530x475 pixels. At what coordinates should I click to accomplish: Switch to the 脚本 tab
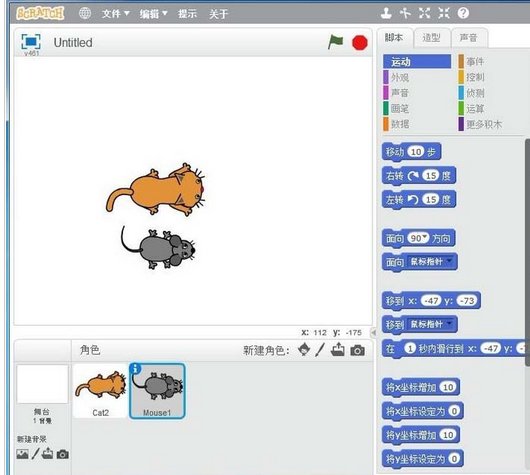point(394,38)
